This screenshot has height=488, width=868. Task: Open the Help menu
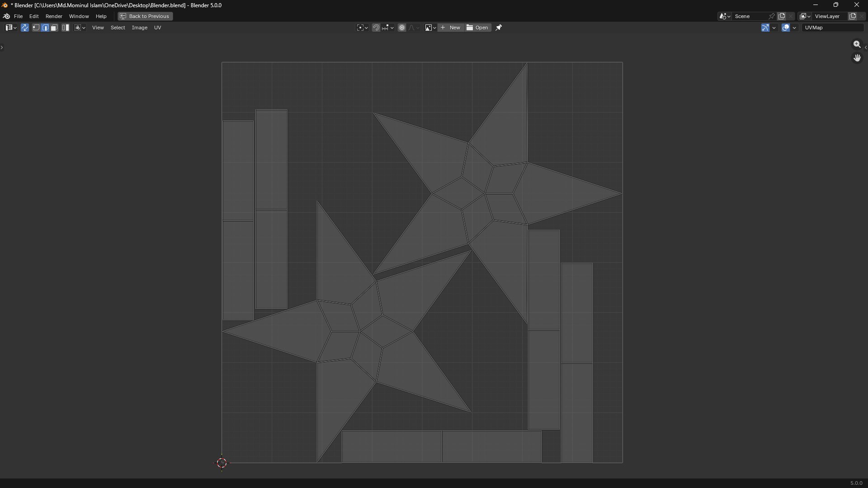tap(101, 16)
